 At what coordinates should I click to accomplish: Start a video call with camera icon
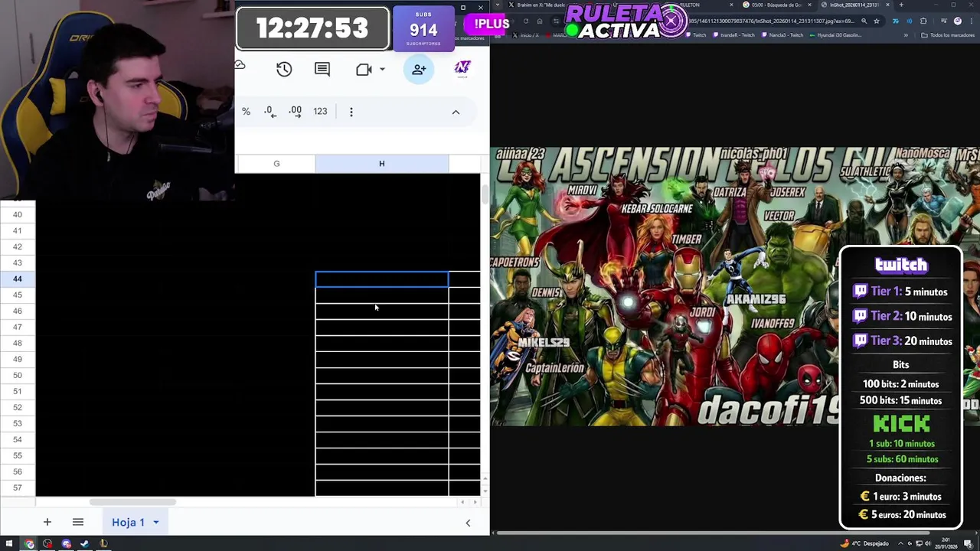pyautogui.click(x=364, y=69)
